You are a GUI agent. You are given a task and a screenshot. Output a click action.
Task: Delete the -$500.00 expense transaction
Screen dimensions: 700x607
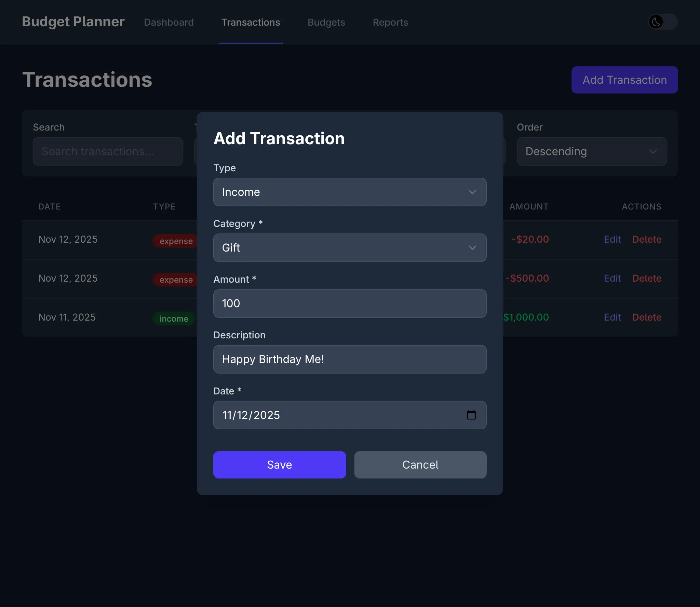coord(646,278)
